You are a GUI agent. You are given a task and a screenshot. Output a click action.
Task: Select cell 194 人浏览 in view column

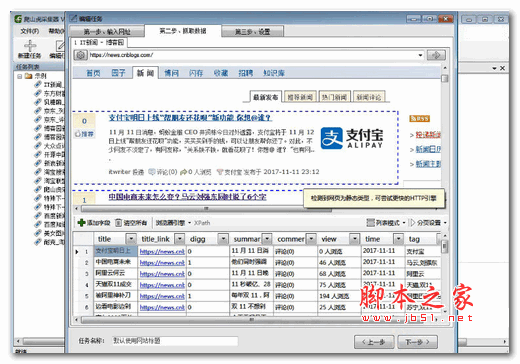pos(339,296)
